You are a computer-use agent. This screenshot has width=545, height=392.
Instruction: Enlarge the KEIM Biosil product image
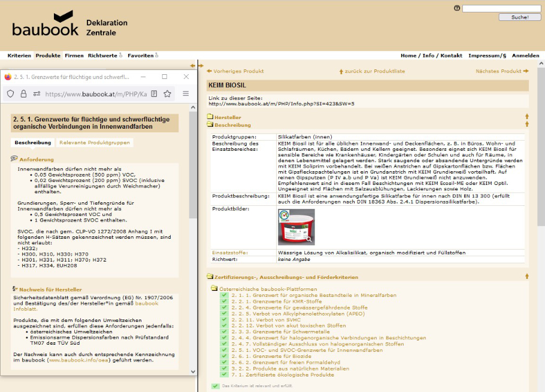(296, 227)
